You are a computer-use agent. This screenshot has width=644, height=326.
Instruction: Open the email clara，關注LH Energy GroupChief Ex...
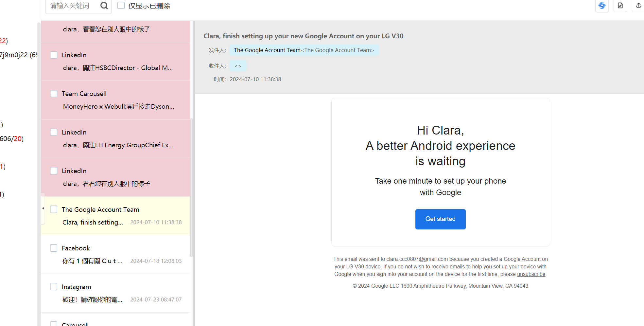point(118,145)
